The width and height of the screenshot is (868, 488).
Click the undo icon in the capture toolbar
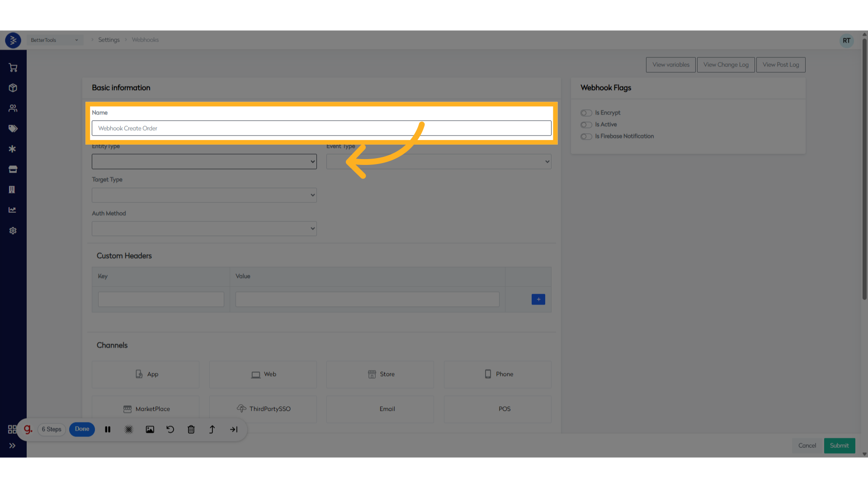[170, 429]
